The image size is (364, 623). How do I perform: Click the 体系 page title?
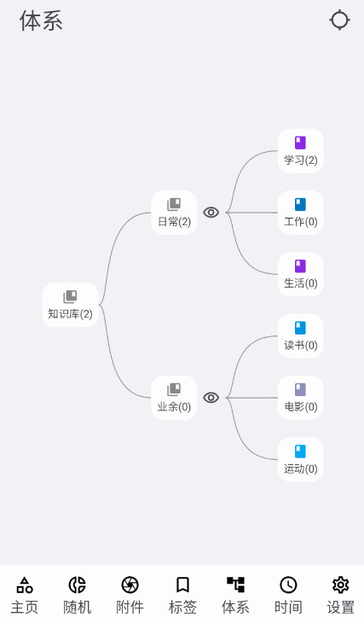[x=41, y=20]
